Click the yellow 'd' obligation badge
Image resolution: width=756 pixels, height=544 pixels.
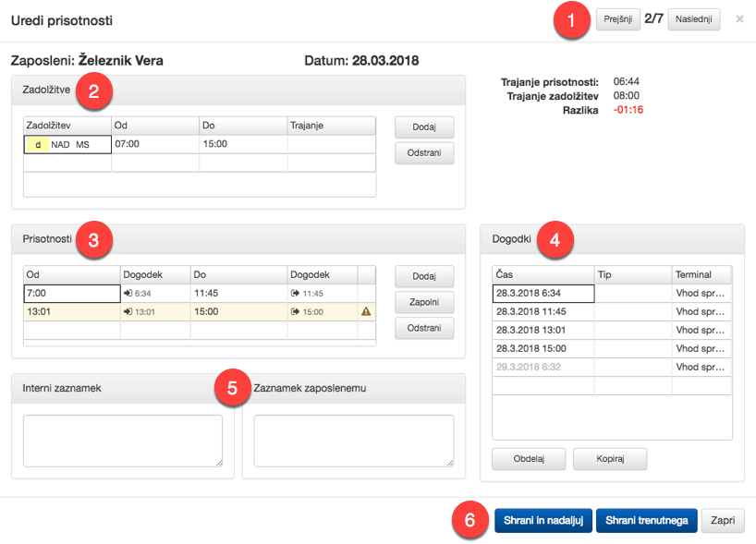point(38,144)
